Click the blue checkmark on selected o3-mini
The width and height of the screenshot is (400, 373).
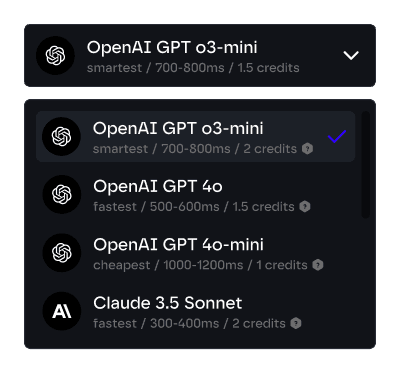coord(337,136)
